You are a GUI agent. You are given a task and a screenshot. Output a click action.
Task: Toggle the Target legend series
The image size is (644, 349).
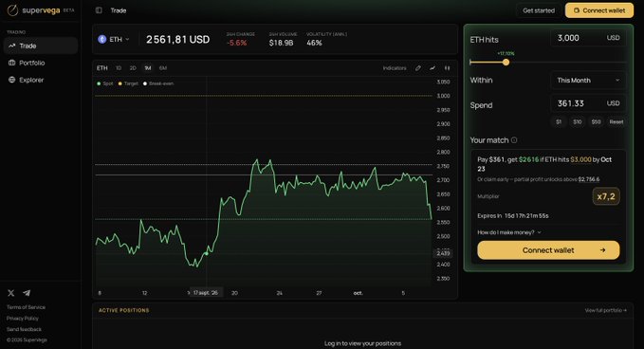tap(128, 83)
